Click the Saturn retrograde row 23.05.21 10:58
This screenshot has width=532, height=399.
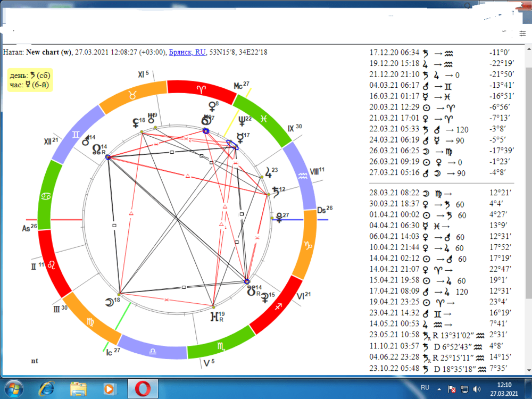tap(442, 335)
